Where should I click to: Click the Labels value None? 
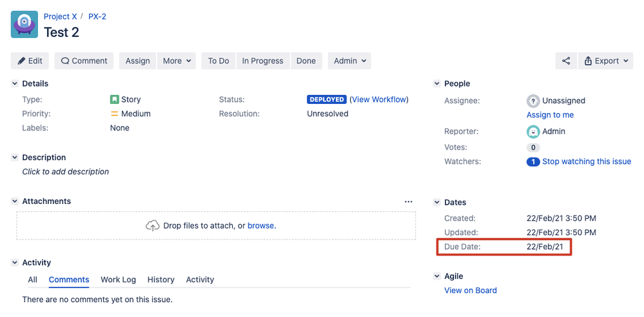coord(119,128)
